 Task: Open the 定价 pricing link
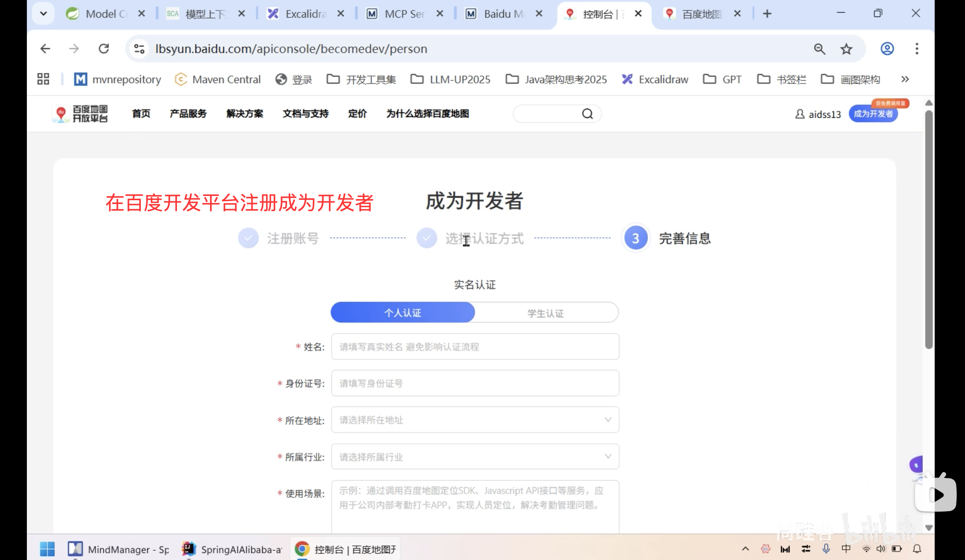tap(357, 114)
